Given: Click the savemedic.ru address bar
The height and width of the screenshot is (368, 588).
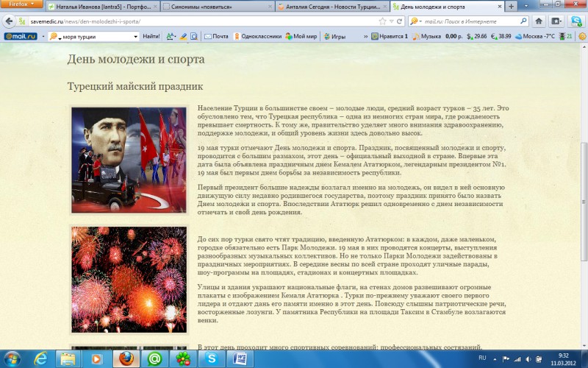Looking at the screenshot, I should [203, 21].
